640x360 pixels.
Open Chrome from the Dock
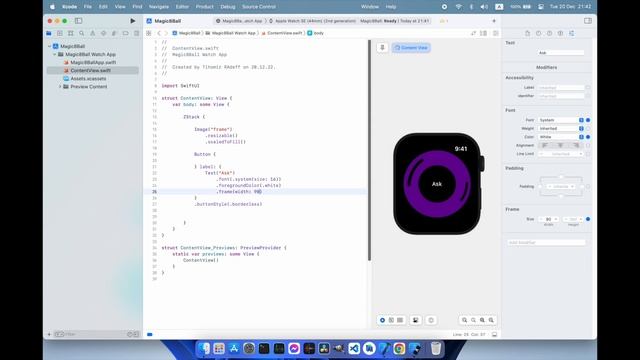click(x=399, y=348)
